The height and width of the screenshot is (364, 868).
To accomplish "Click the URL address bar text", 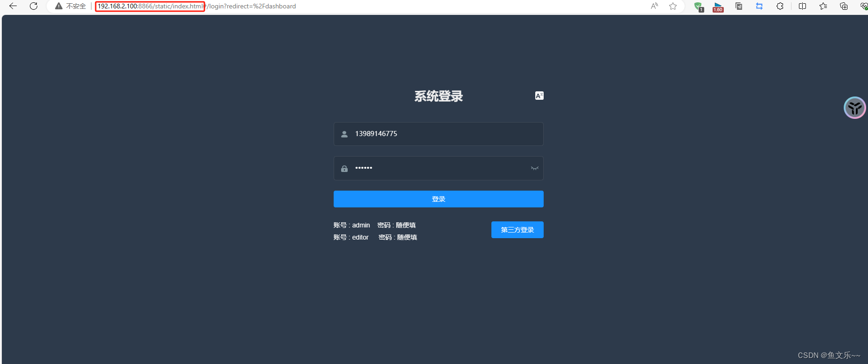I will pyautogui.click(x=196, y=6).
